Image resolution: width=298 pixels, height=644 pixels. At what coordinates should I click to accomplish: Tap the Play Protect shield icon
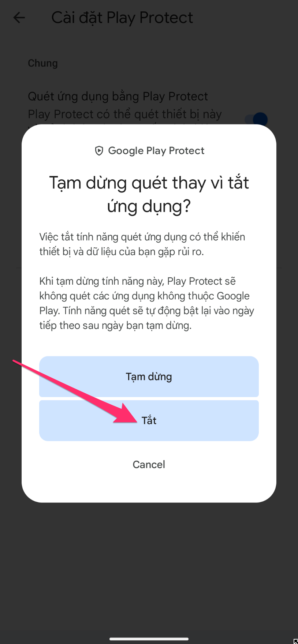point(99,151)
